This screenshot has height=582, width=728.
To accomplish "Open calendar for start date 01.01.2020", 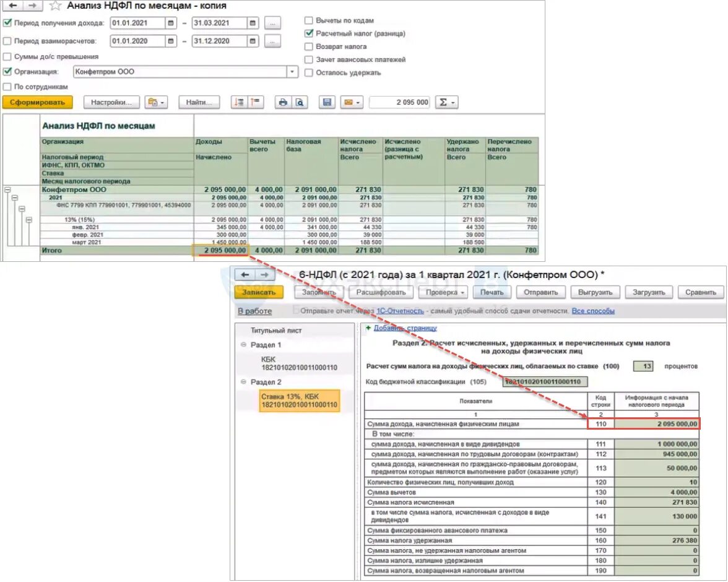I will tap(170, 41).
